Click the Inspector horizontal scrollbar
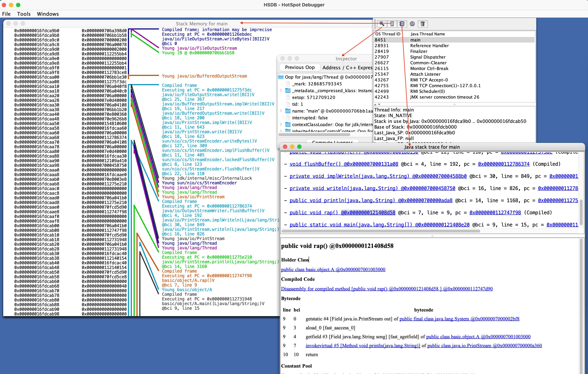The width and height of the screenshot is (588, 374). [314, 135]
